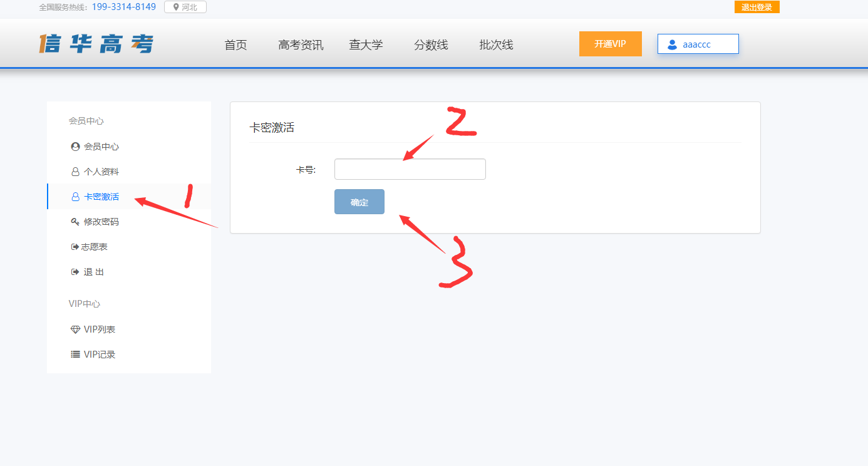Click the 确定 button to submit
The width and height of the screenshot is (868, 466).
[359, 202]
